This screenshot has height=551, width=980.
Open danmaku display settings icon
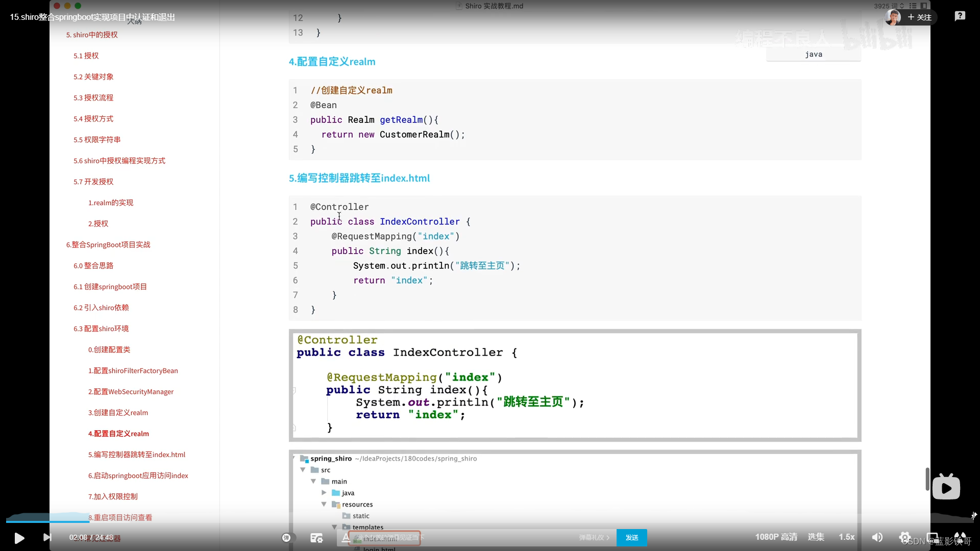[316, 538]
